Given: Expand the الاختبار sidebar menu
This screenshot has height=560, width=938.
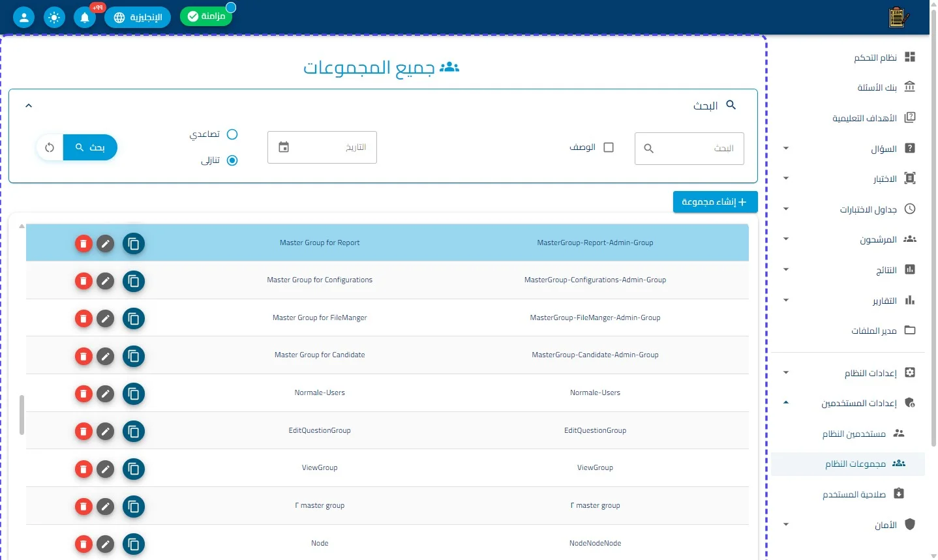Looking at the screenshot, I should pyautogui.click(x=786, y=179).
